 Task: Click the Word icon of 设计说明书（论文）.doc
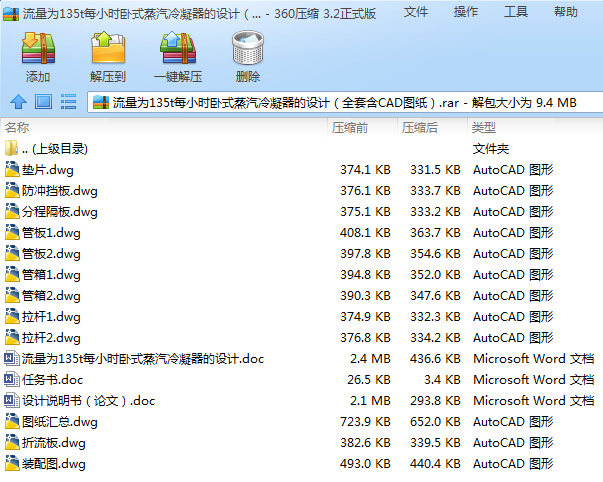point(12,400)
